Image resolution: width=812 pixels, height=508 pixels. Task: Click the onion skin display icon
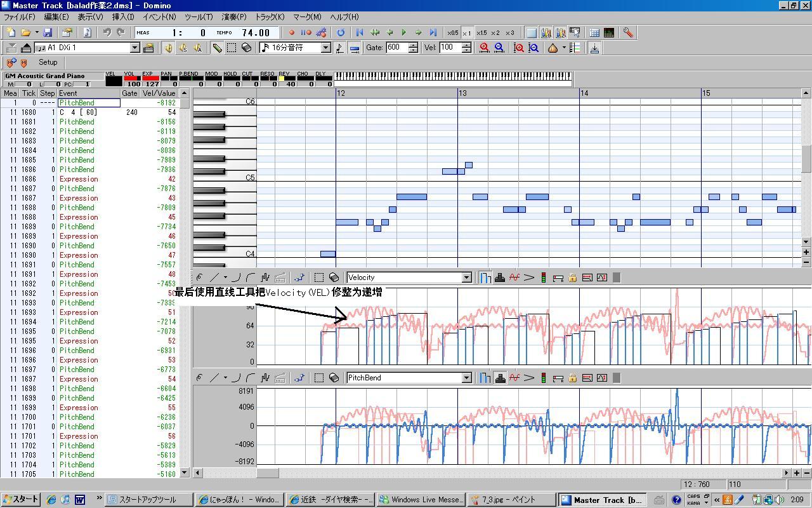coord(553,48)
